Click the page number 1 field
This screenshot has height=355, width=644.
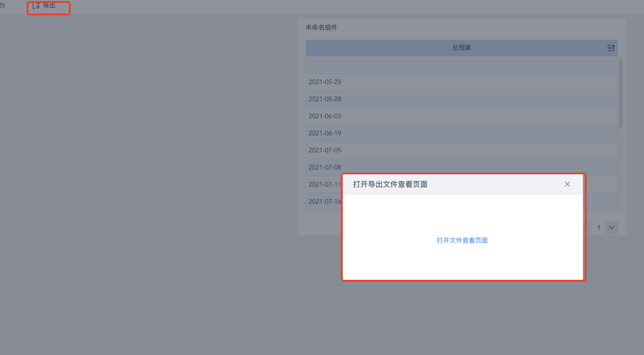click(x=599, y=227)
